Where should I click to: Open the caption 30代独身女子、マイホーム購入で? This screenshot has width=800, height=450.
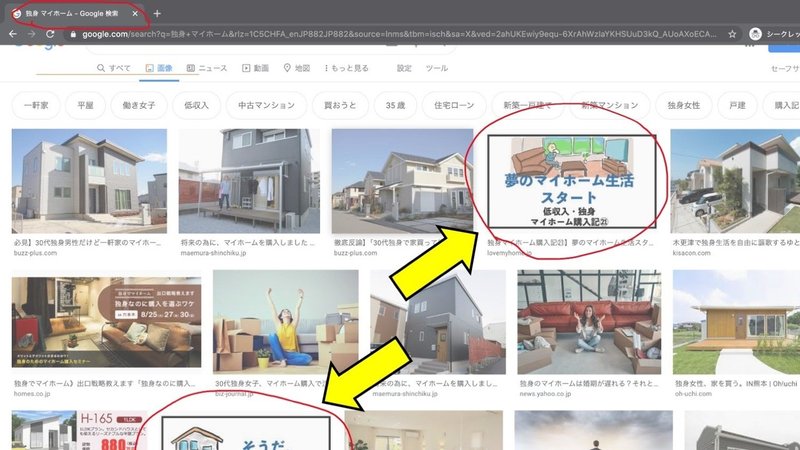coord(270,383)
